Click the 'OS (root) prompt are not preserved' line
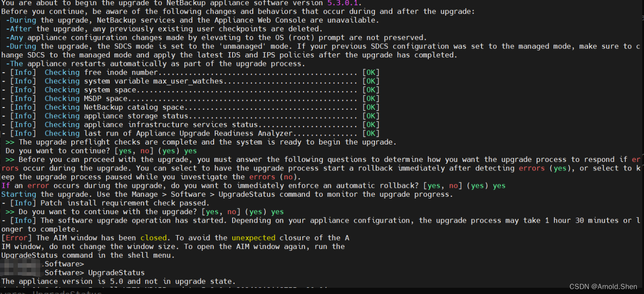The width and height of the screenshot is (644, 294). pos(216,37)
